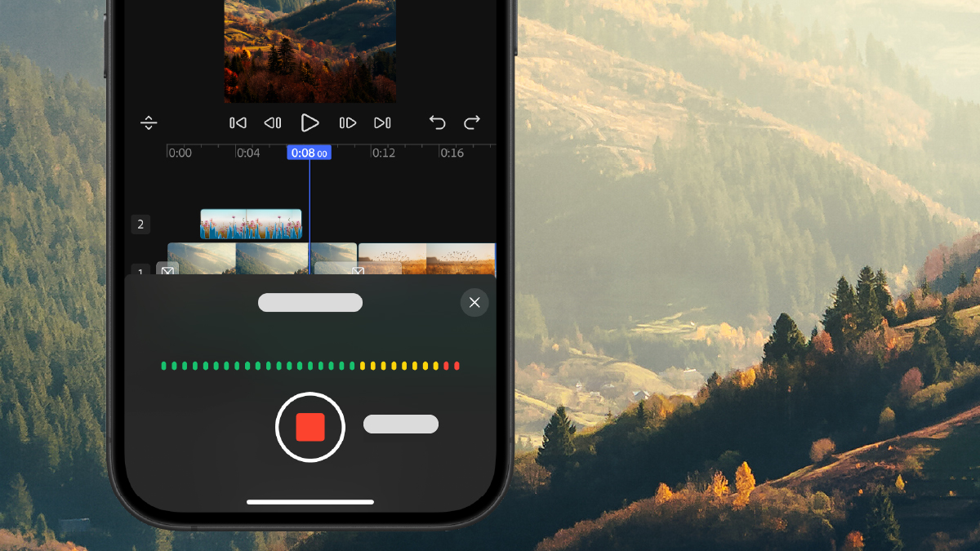
Task: Click the 0:04 mark on the ruler
Action: point(247,153)
